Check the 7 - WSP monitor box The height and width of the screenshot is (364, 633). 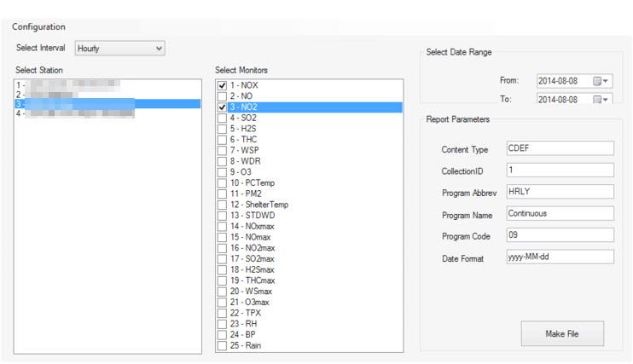(x=223, y=151)
